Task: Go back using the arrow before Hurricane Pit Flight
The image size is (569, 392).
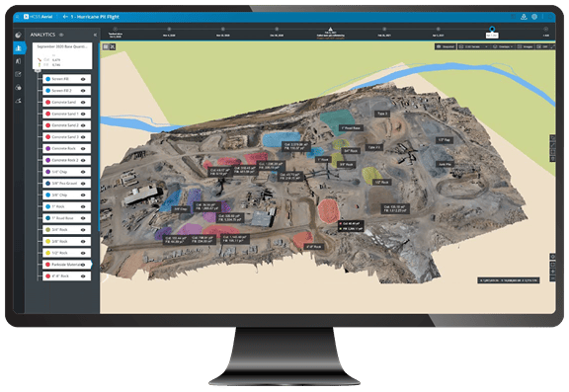Action: coord(65,17)
